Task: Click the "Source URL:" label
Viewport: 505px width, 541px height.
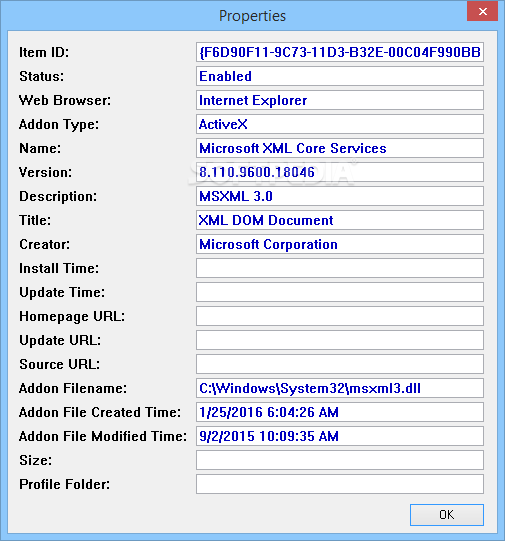Action: click(x=59, y=364)
